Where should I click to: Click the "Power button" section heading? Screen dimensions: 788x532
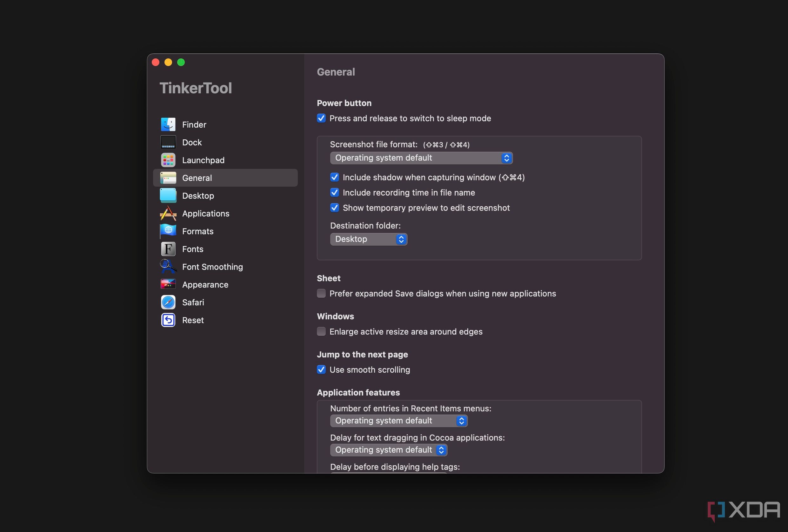click(344, 103)
